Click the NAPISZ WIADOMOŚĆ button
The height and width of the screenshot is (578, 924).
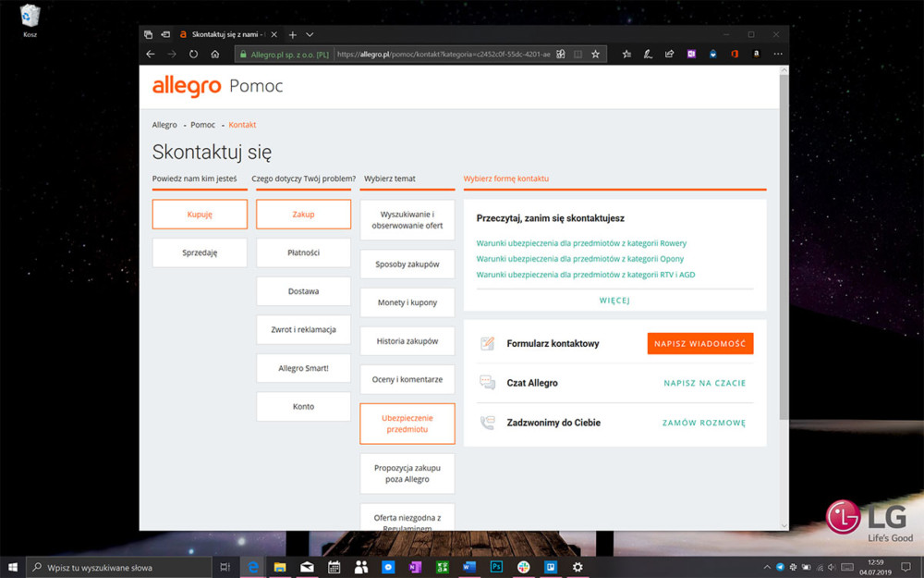700,343
